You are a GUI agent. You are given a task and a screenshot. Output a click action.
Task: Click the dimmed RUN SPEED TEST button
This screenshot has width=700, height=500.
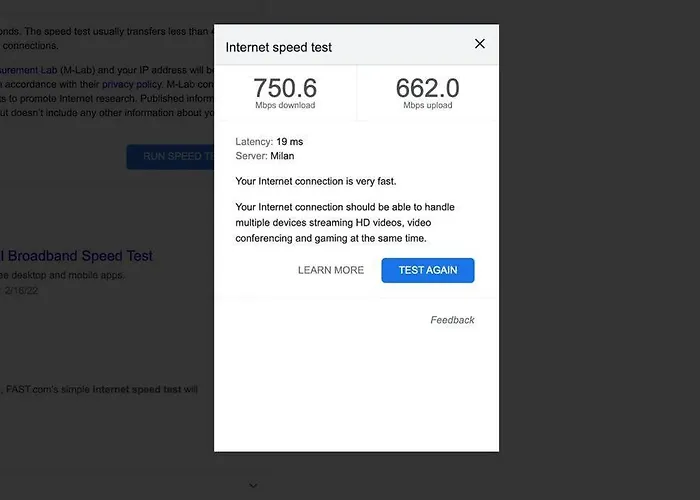tap(171, 156)
